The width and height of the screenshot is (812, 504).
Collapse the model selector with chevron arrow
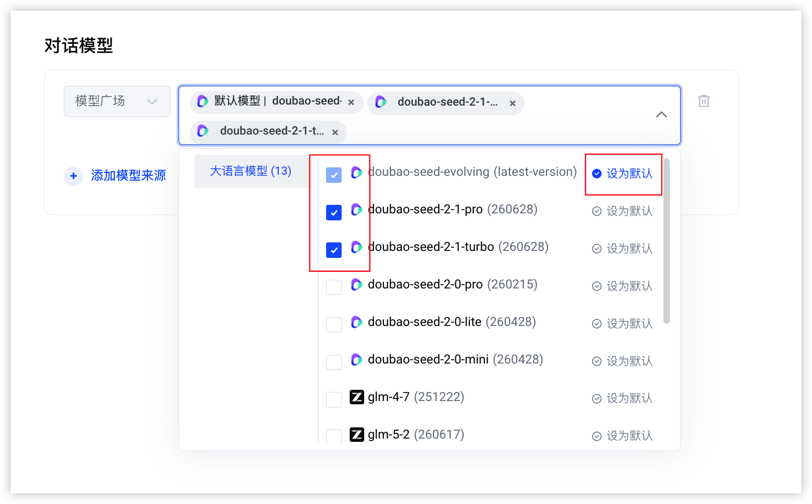661,115
